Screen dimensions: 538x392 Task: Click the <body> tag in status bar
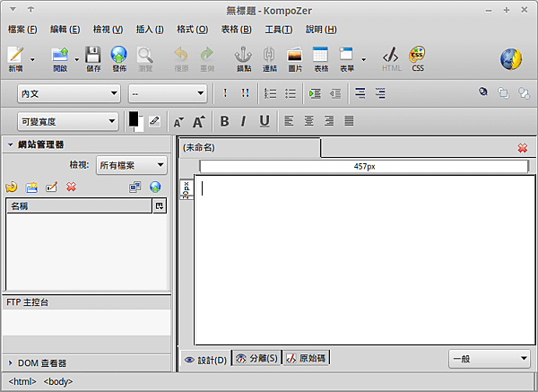[x=58, y=381]
